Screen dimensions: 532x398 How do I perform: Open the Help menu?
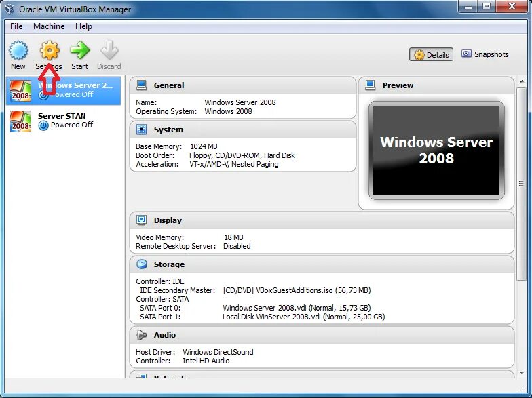tap(83, 26)
